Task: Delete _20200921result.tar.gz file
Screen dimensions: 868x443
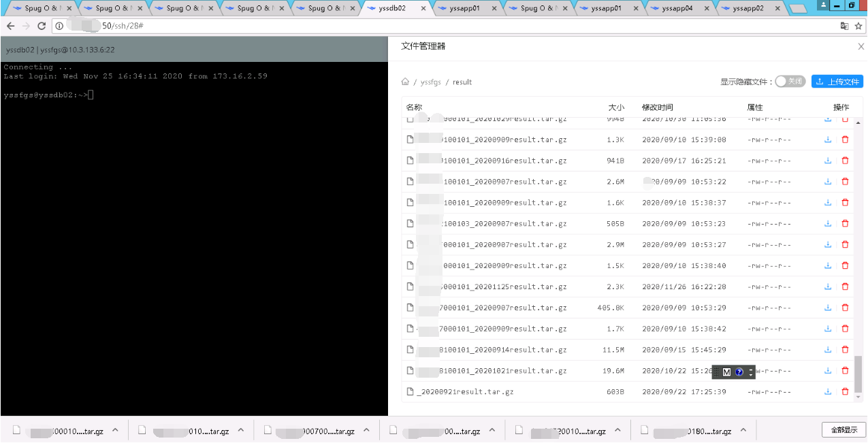Action: point(845,392)
